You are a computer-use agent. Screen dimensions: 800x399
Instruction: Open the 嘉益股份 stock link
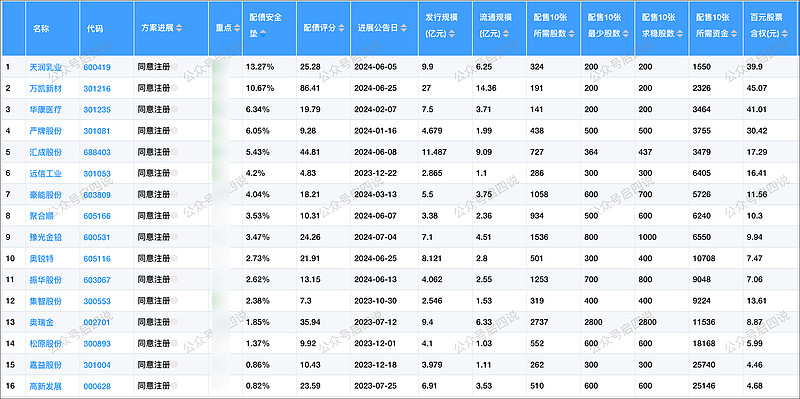point(46,365)
